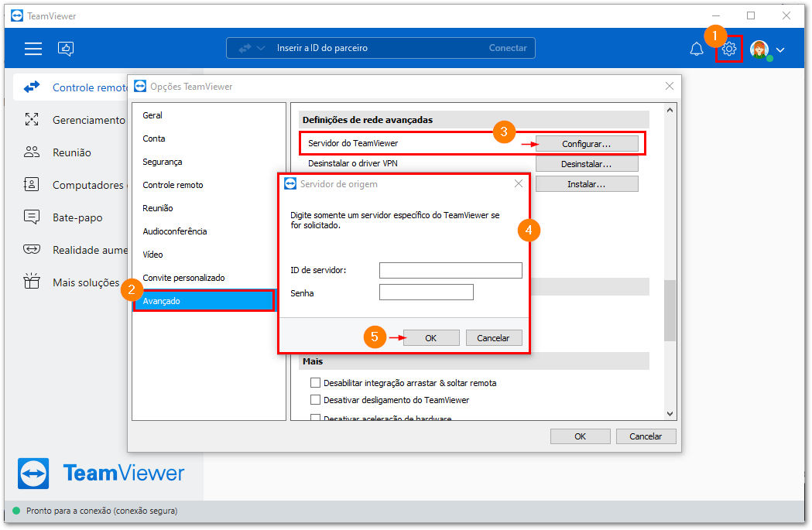Screen dimensions: 812x530
Task: Enable Desabilitar integração arrastar & soltar remota
Action: tap(315, 382)
